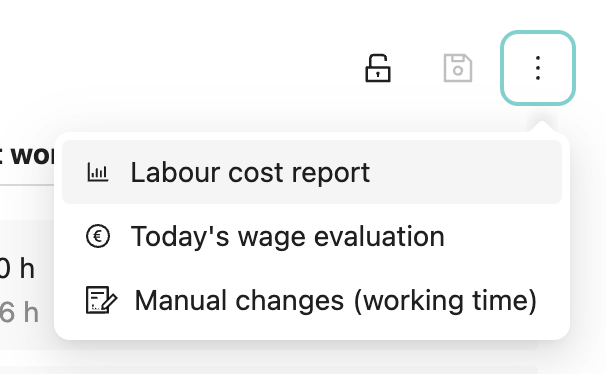Click the partially hidden bold "wor" heading
The height and width of the screenshot is (374, 606).
tap(27, 156)
